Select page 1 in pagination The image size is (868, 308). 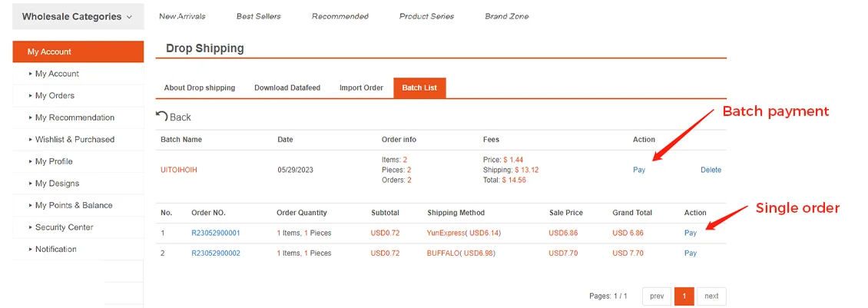tap(684, 296)
